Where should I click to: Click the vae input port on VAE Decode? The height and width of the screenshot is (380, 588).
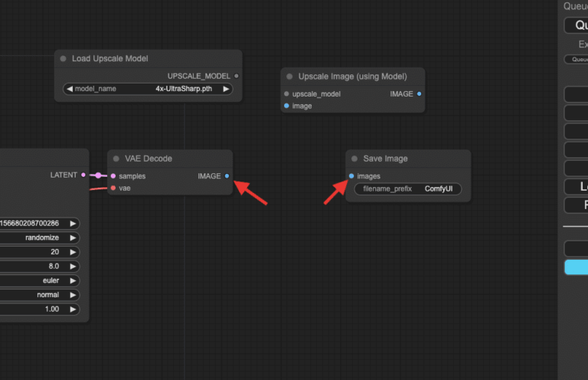coord(113,188)
